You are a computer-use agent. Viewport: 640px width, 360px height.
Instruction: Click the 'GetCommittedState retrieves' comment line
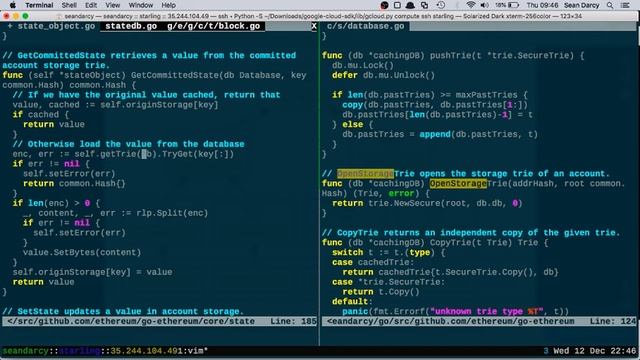(x=149, y=56)
